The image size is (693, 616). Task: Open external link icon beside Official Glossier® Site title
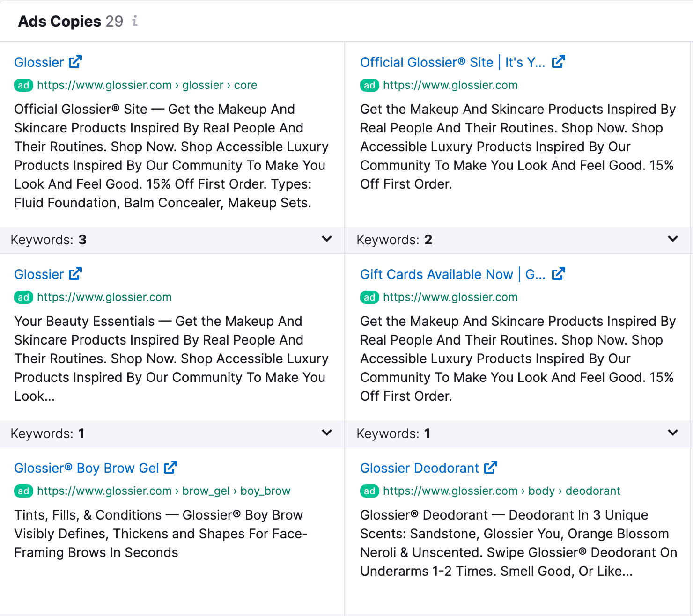pyautogui.click(x=559, y=62)
